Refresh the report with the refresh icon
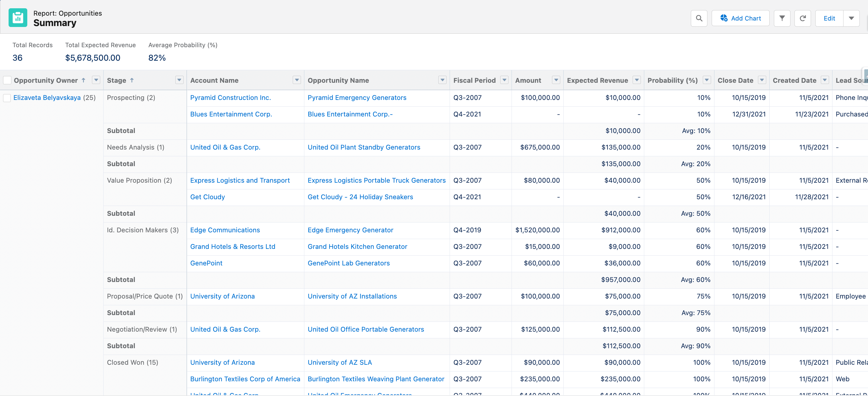Viewport: 868px width, 396px height. point(803,18)
